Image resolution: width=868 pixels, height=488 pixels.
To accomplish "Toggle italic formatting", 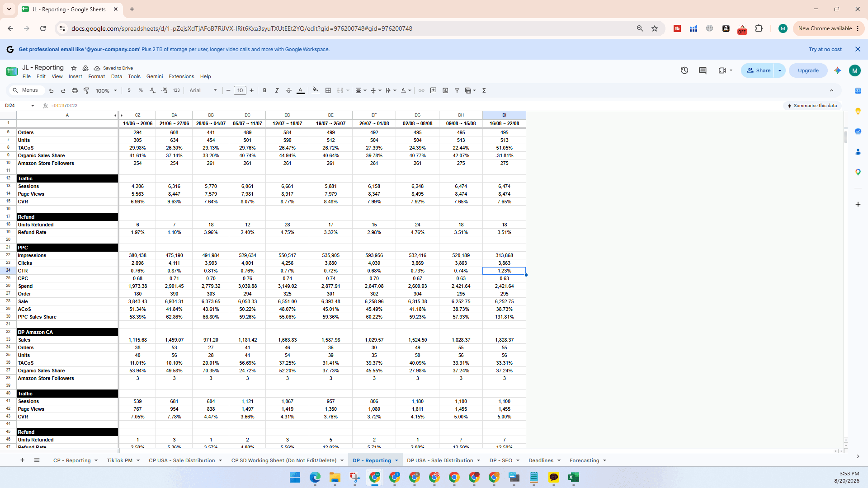I will 277,90.
